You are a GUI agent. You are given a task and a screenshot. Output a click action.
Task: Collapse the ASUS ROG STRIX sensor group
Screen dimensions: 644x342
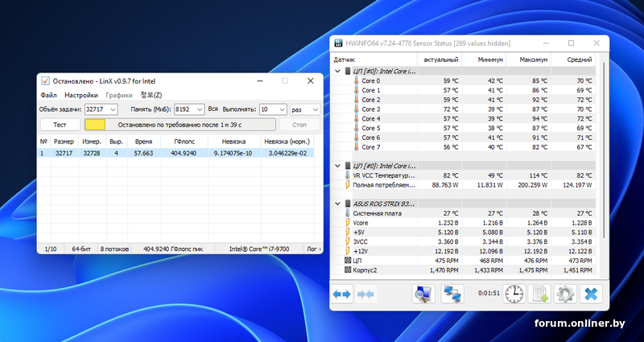(338, 204)
